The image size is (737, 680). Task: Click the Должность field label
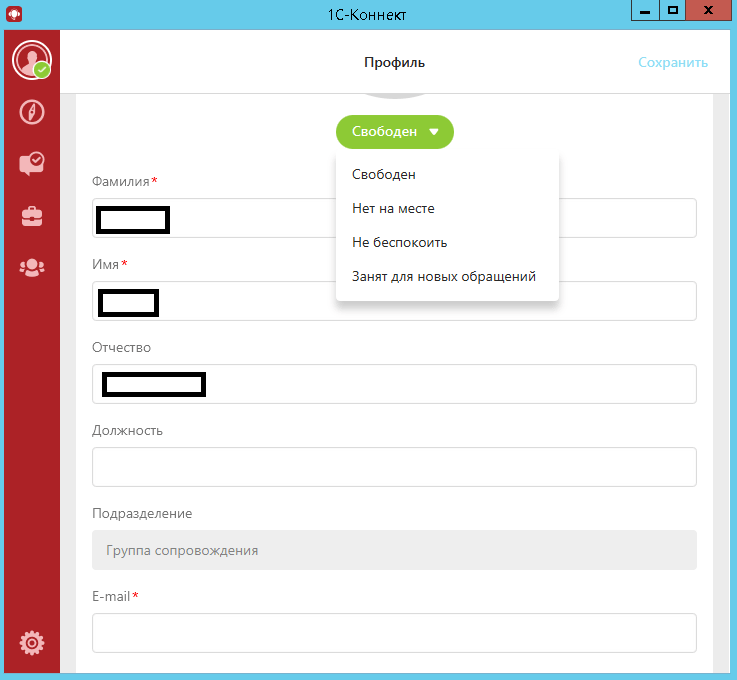pyautogui.click(x=127, y=430)
